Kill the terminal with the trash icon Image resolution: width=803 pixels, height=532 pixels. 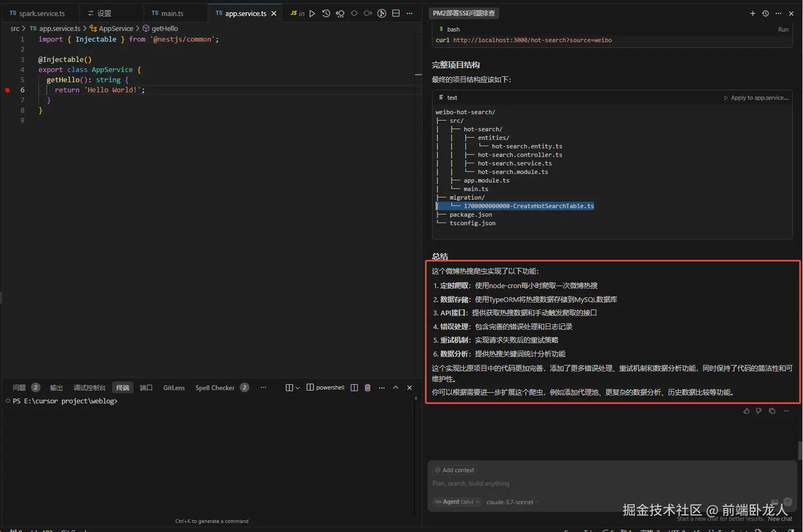pos(367,387)
